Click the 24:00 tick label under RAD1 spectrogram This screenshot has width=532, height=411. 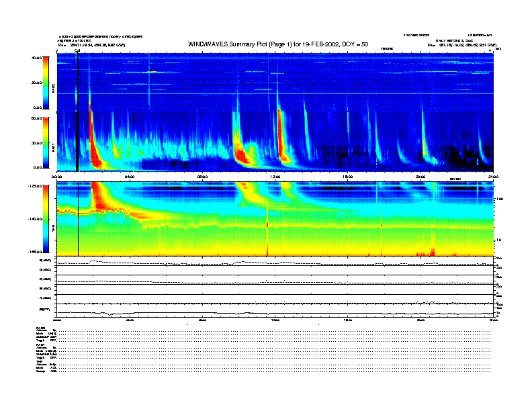[x=493, y=177]
